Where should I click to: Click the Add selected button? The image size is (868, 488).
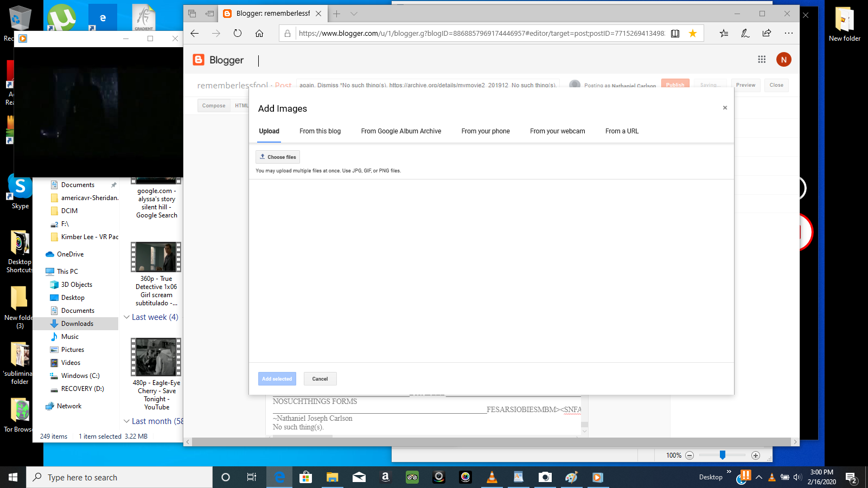[277, 379]
